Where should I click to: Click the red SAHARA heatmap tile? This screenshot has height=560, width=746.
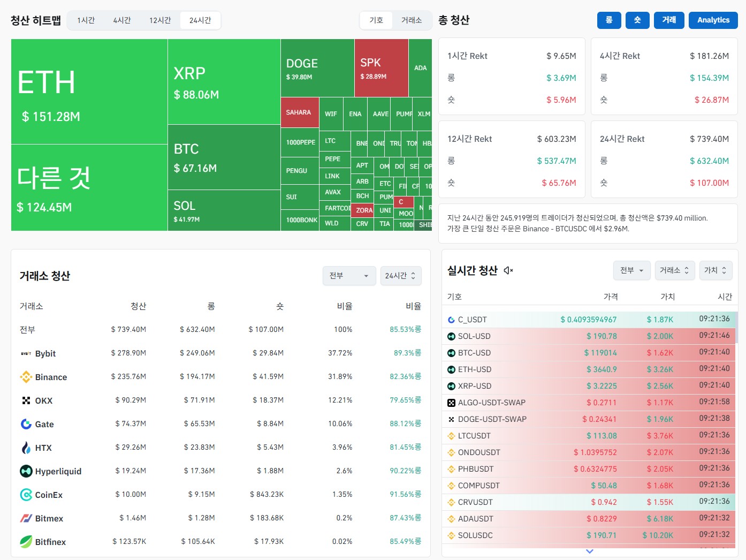(300, 112)
